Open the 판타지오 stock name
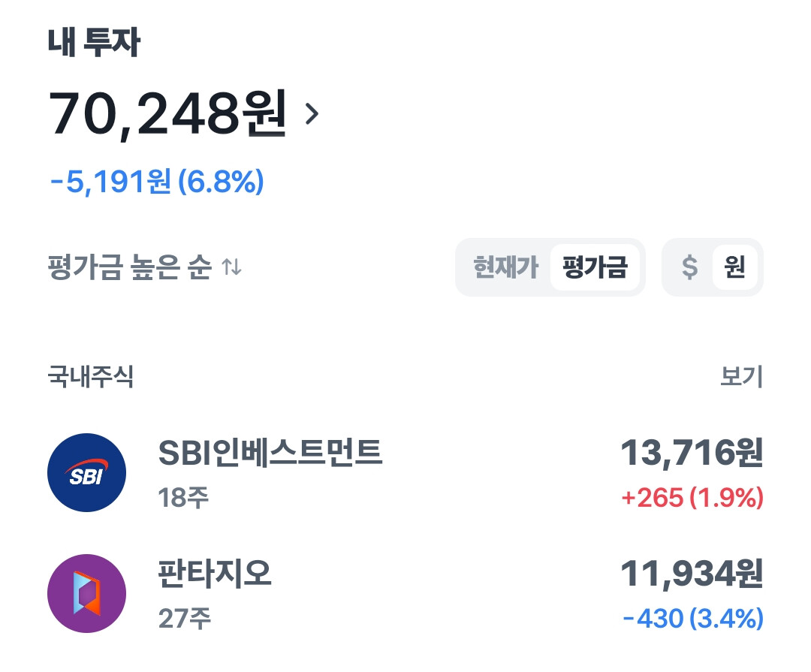The height and width of the screenshot is (672, 811). (x=215, y=574)
